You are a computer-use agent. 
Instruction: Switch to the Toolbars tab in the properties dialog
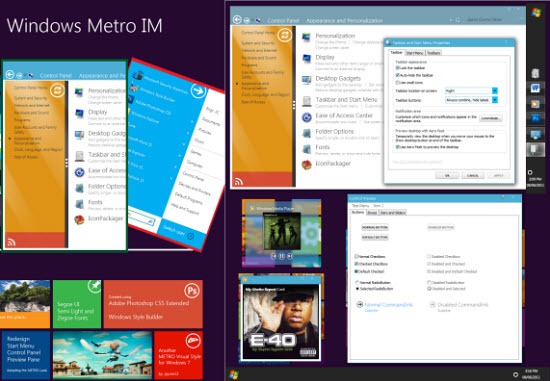click(x=434, y=53)
